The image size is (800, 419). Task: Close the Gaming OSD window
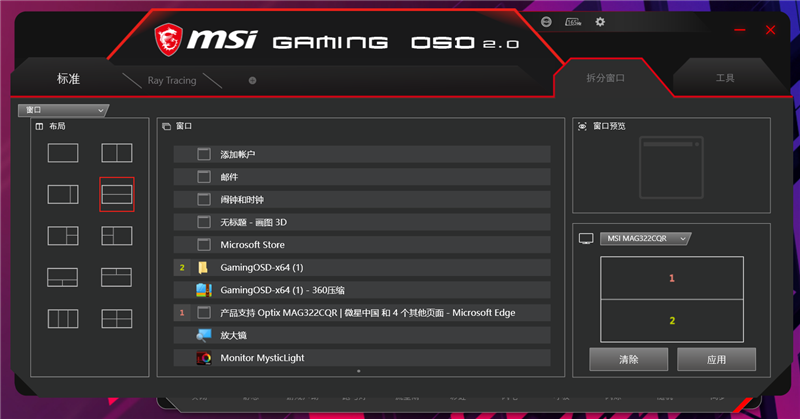click(x=770, y=30)
